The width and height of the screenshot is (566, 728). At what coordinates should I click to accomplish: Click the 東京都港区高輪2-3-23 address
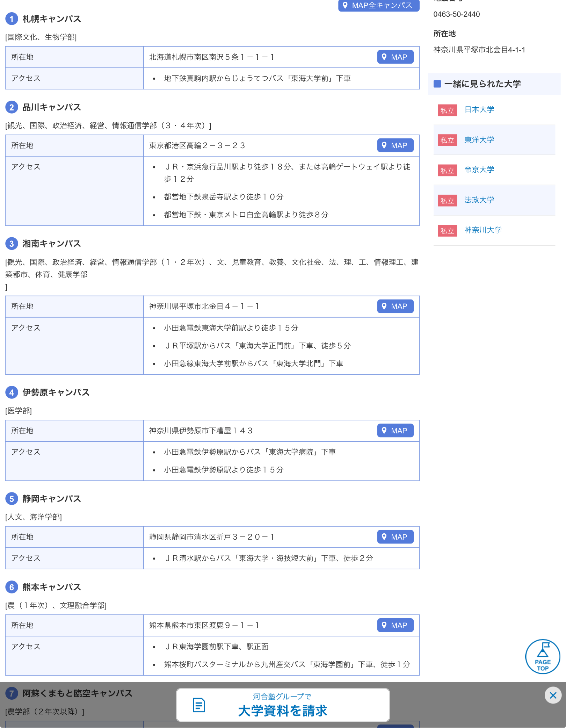click(197, 145)
